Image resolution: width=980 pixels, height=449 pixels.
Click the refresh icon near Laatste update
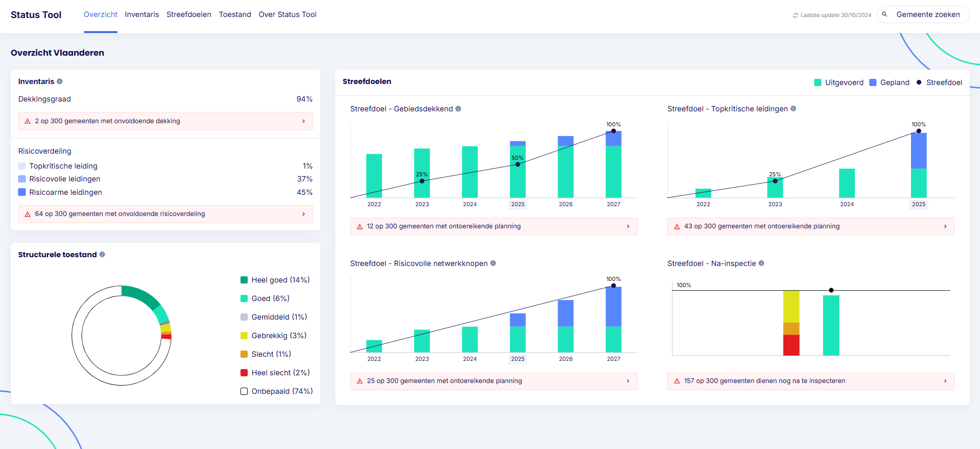tap(796, 15)
